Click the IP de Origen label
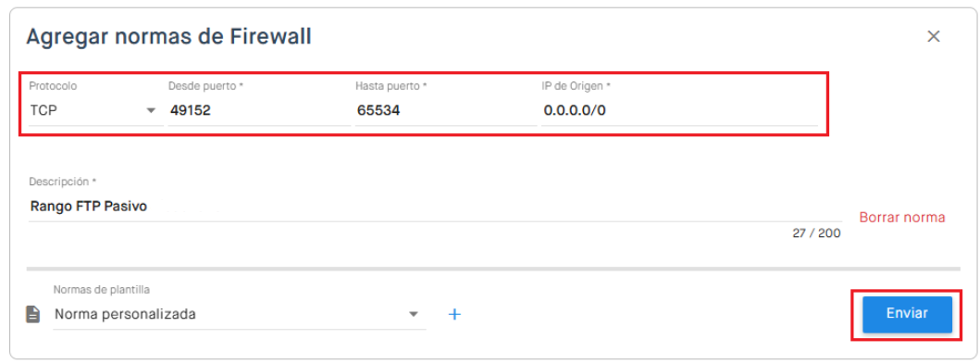This screenshot has width=980, height=364. pyautogui.click(x=576, y=86)
